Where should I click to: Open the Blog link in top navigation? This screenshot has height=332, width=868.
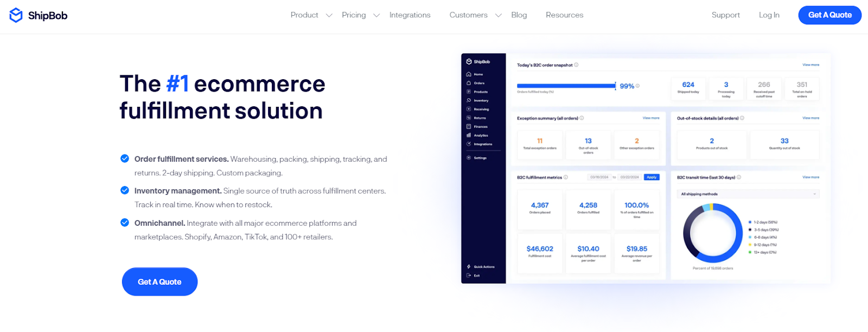pyautogui.click(x=519, y=15)
